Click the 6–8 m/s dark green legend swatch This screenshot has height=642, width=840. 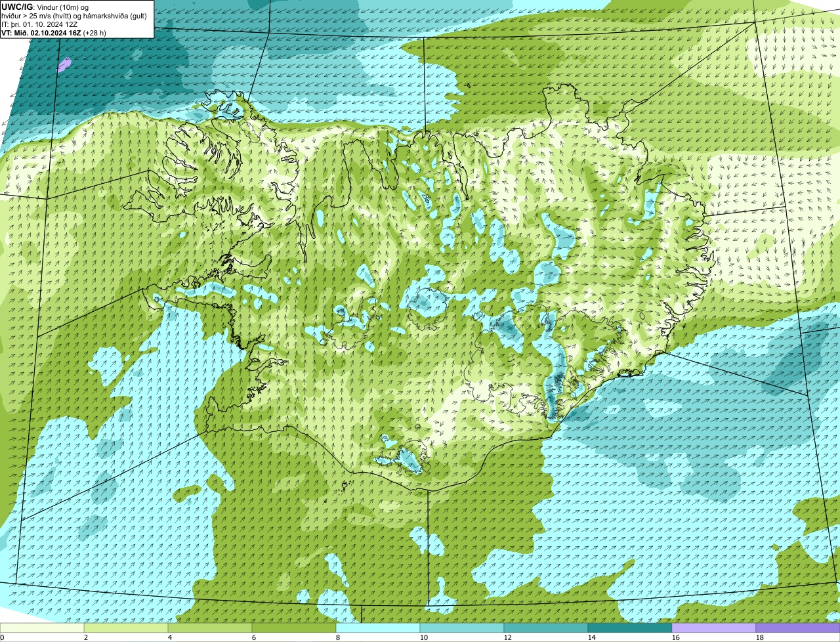click(294, 628)
